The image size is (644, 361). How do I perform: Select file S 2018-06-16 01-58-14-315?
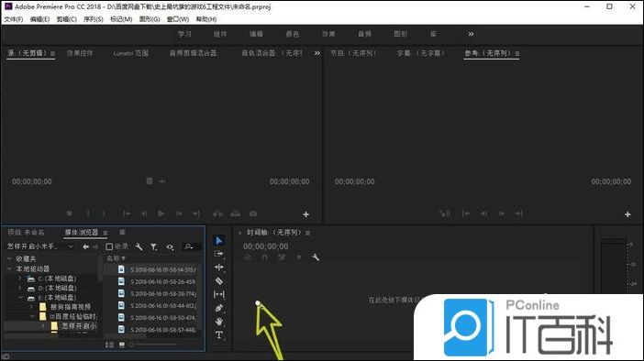pos(163,269)
